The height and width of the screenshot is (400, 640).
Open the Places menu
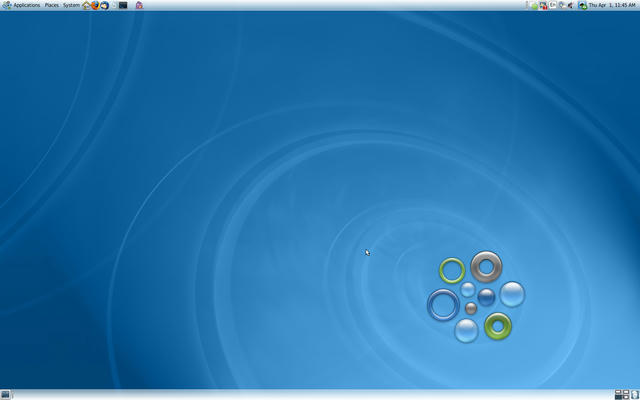pos(52,5)
